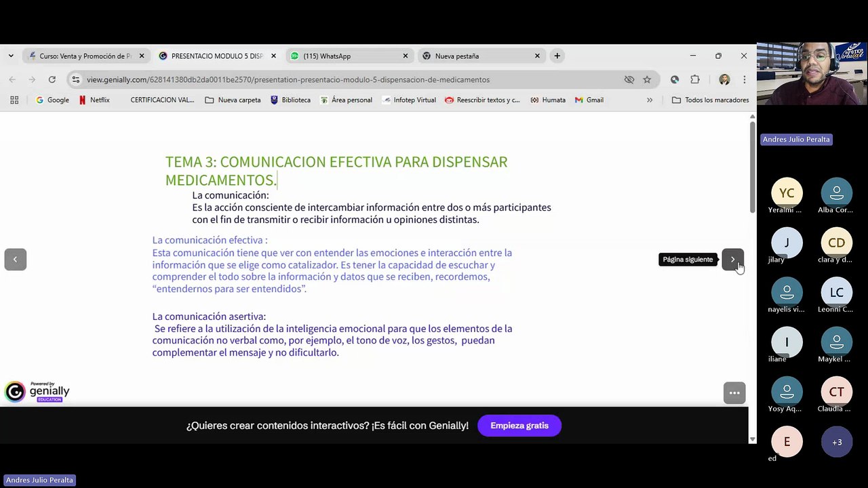Open a new tab with plus button

tap(557, 56)
